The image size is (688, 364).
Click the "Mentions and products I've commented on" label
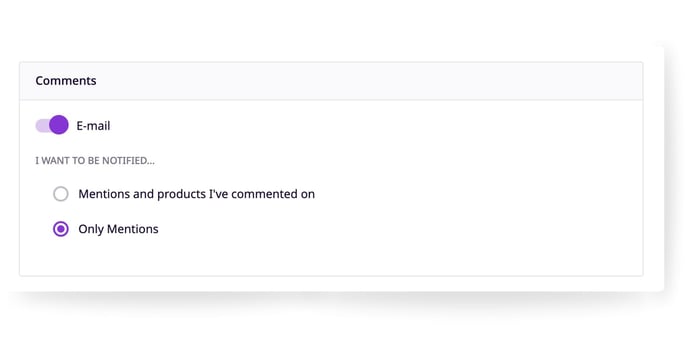click(x=197, y=194)
